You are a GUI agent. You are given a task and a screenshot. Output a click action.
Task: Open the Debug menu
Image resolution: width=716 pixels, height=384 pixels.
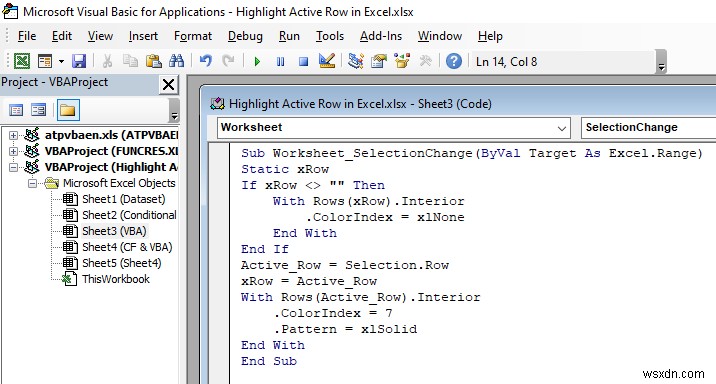(x=245, y=36)
